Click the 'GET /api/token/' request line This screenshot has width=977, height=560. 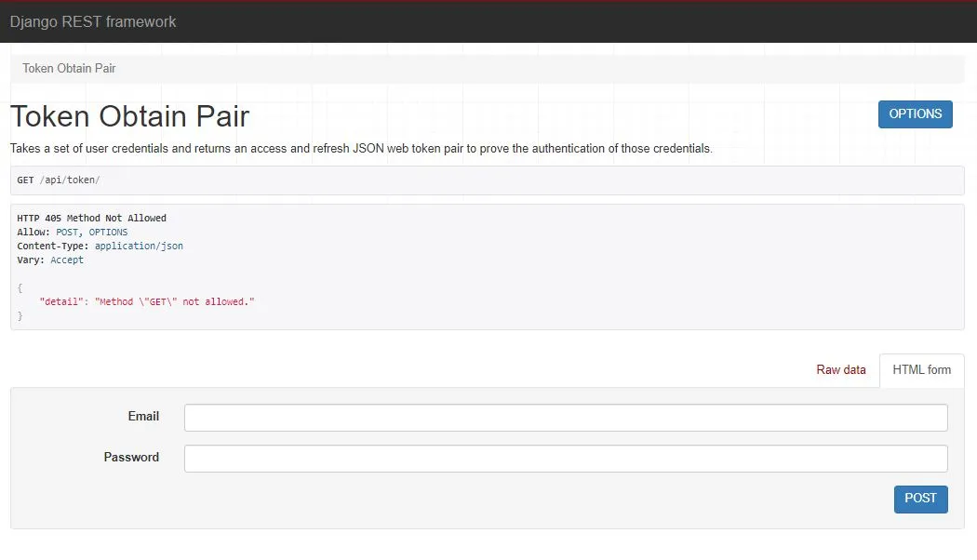tap(59, 180)
